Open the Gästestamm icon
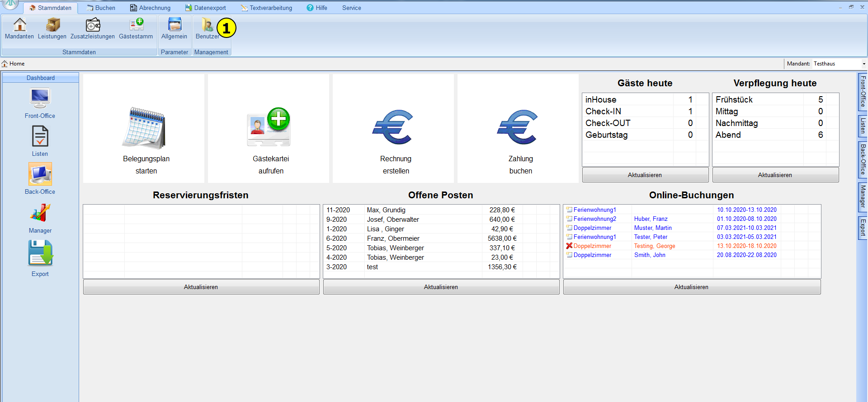868x402 pixels. tap(136, 25)
